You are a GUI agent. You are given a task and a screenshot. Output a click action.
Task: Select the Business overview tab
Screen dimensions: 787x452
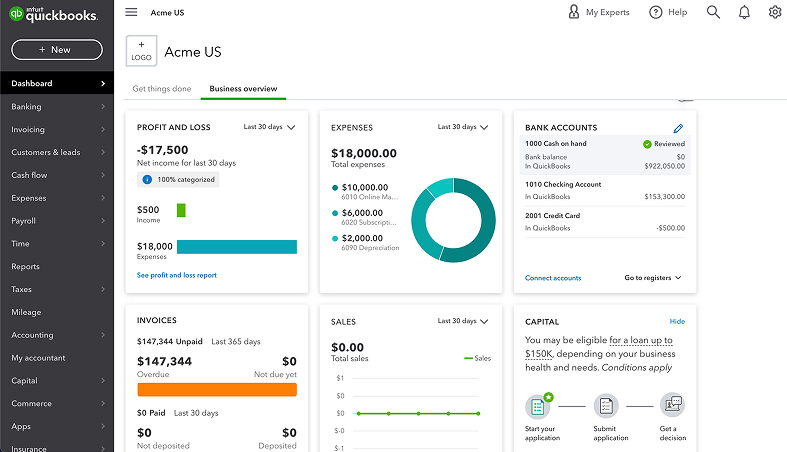[243, 89]
